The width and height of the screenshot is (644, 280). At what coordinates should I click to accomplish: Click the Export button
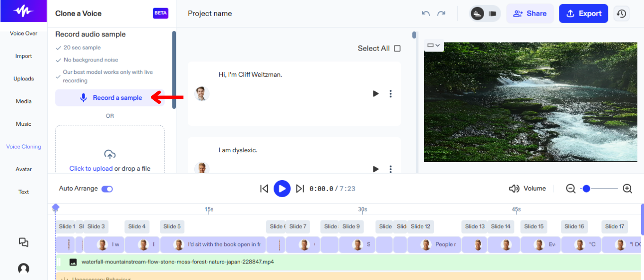point(583,13)
